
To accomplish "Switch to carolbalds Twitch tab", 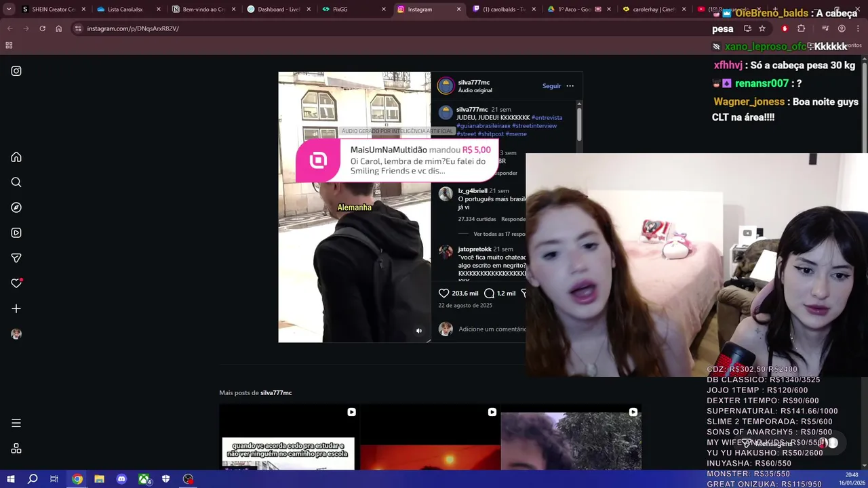I will [503, 9].
